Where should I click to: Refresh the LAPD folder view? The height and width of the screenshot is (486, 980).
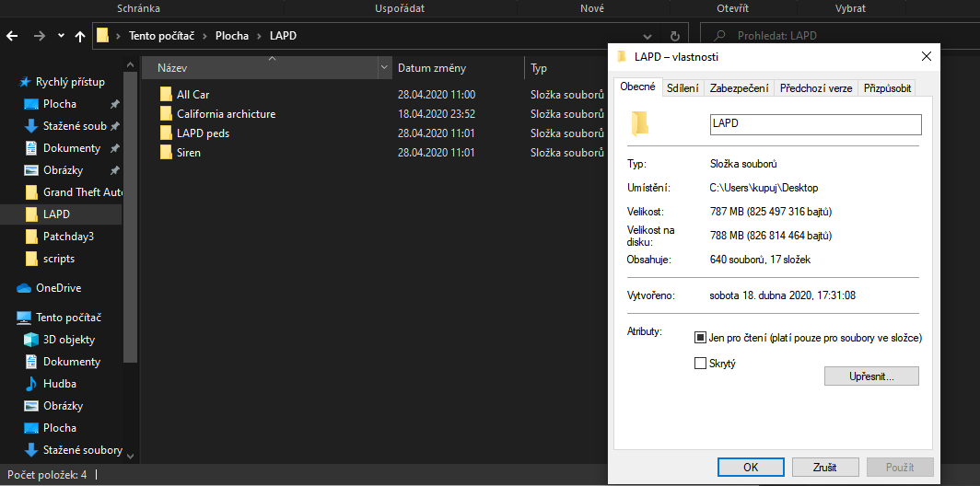tap(674, 36)
